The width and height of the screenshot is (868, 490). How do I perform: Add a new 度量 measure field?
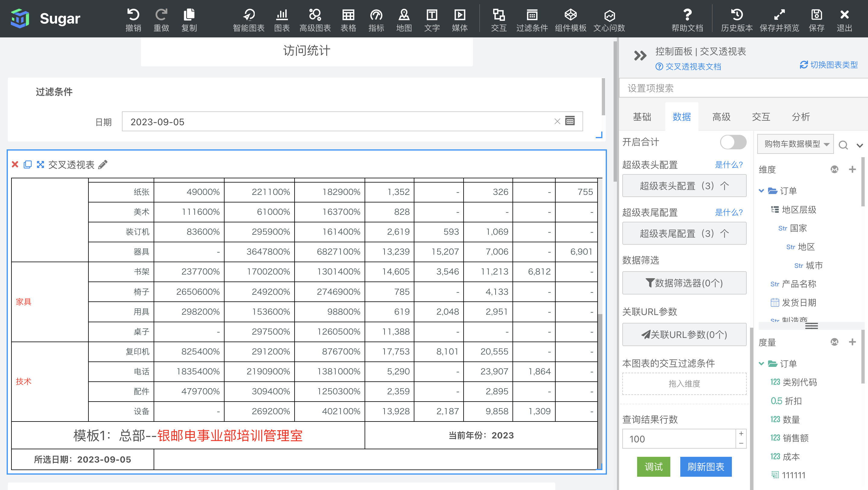click(852, 342)
